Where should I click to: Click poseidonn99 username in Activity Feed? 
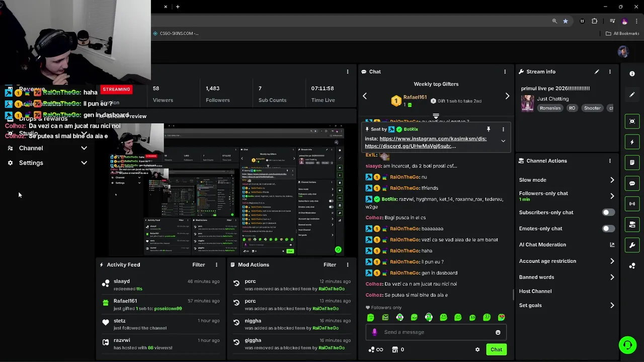(168, 309)
